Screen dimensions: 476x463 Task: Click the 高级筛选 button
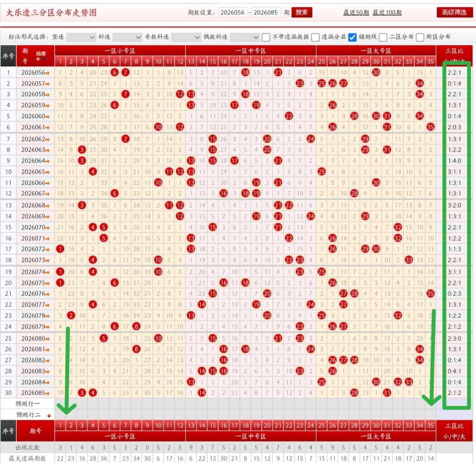coord(454,12)
